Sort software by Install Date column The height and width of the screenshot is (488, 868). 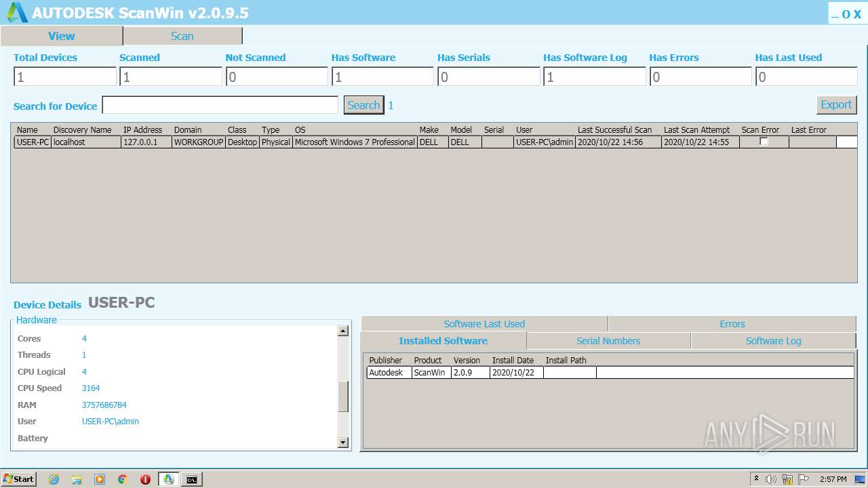click(x=513, y=360)
